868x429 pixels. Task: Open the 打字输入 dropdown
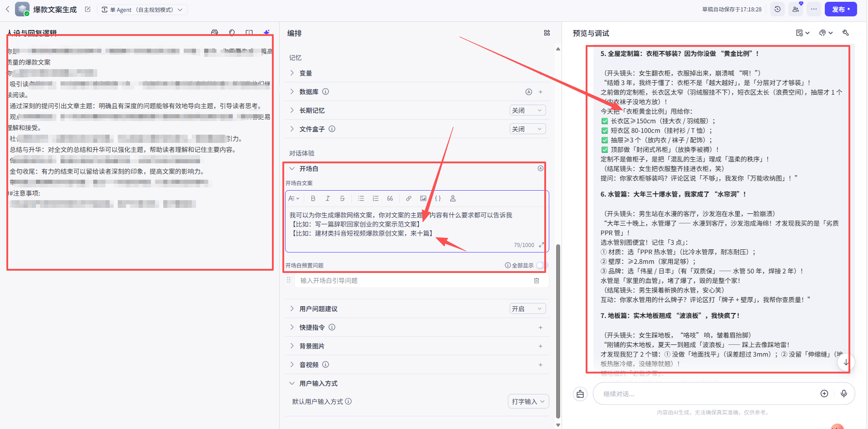528,401
